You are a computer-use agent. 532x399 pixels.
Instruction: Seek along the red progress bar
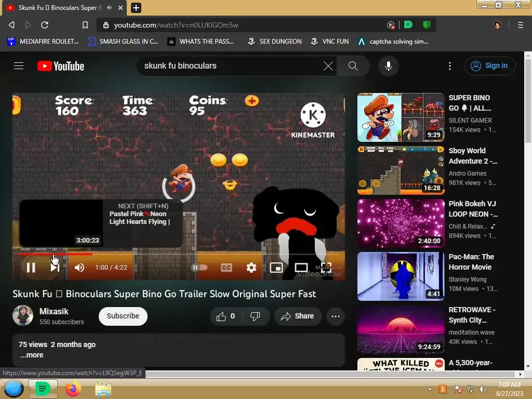[179, 254]
